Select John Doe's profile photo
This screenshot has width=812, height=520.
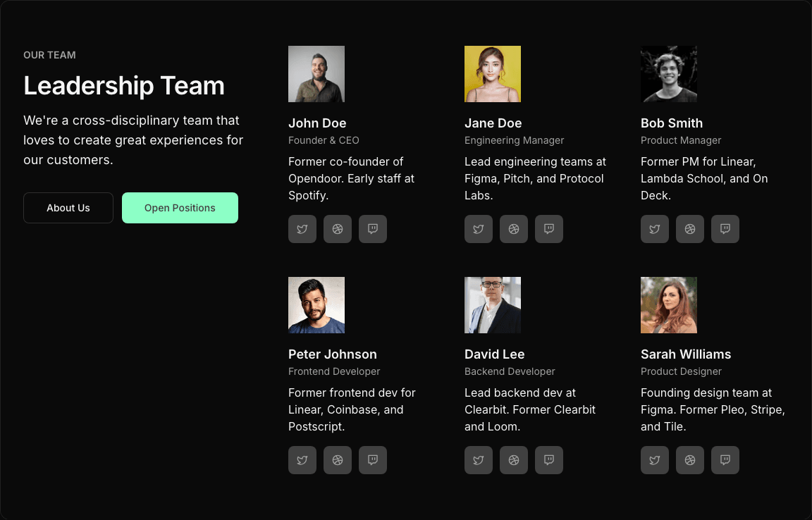316,74
